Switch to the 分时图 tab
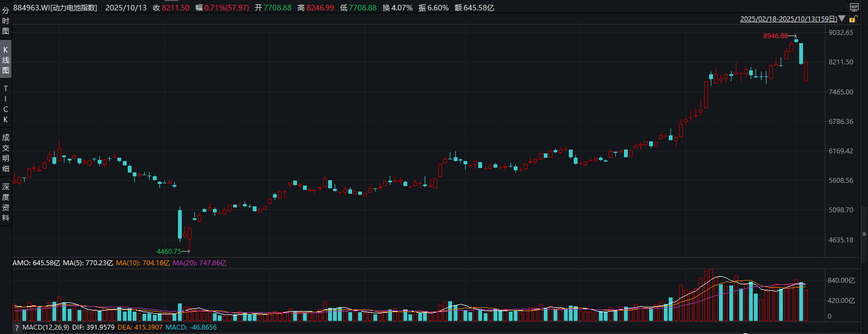This screenshot has width=868, height=334. coord(5,21)
